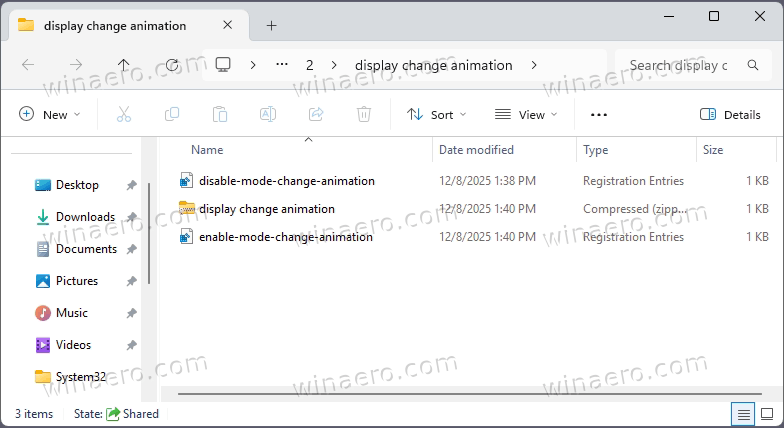Open System32 folder in navigation pane
This screenshot has height=428, width=784.
coord(80,377)
